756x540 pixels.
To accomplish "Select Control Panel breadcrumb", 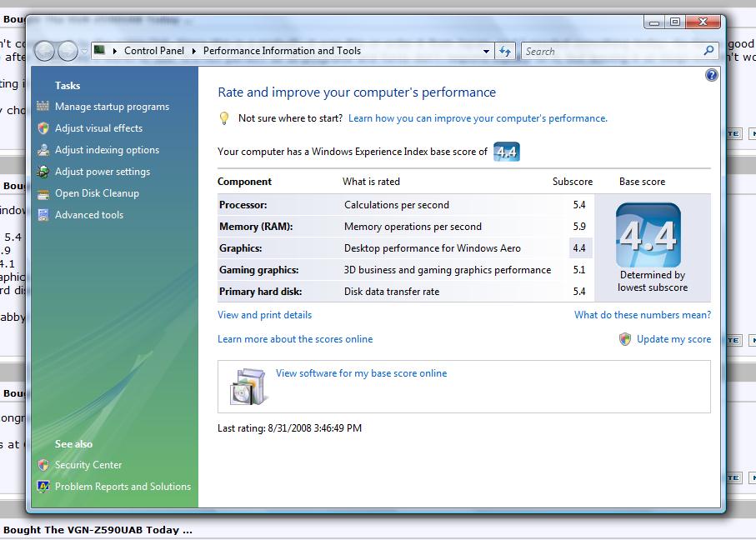I will (x=154, y=51).
